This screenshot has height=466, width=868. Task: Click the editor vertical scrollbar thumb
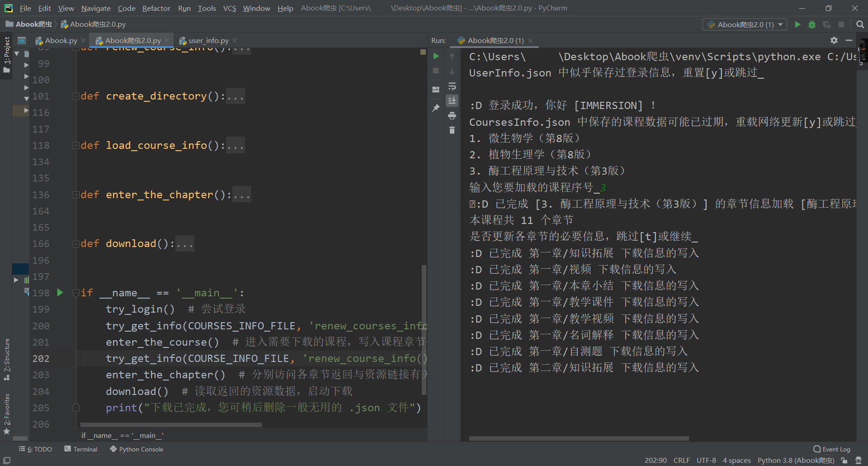[x=424, y=330]
